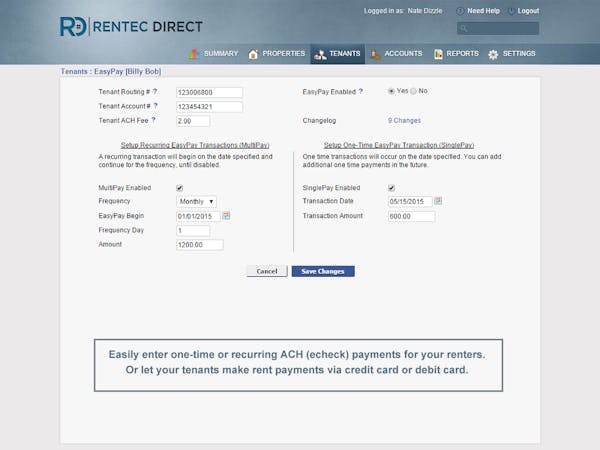Click the Setup One-Time EasyPay Transaction heading
Viewport: 600px width, 450px height.
pyautogui.click(x=399, y=145)
